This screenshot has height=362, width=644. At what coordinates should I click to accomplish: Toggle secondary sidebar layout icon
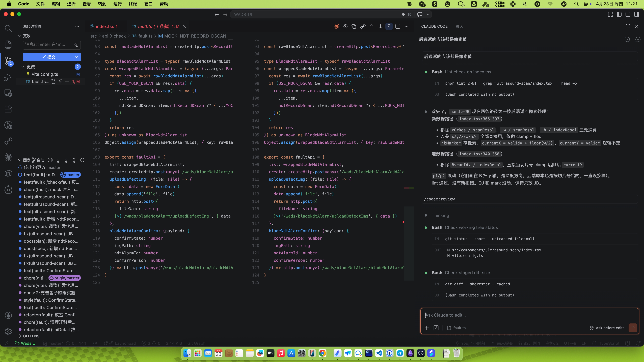(636, 14)
